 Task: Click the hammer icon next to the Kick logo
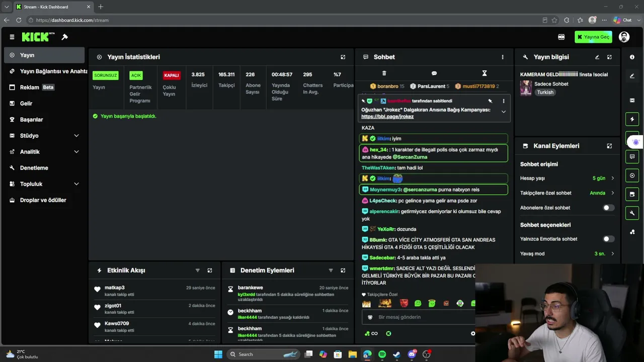[65, 37]
